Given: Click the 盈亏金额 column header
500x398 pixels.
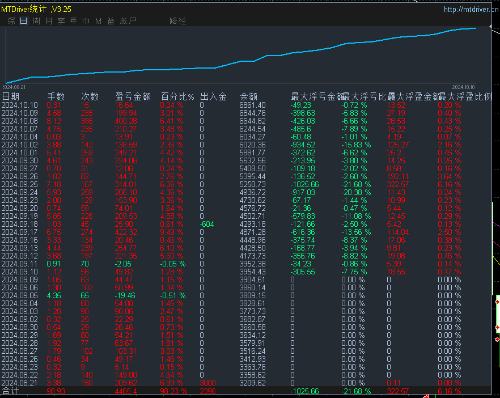Looking at the screenshot, I should [x=133, y=97].
